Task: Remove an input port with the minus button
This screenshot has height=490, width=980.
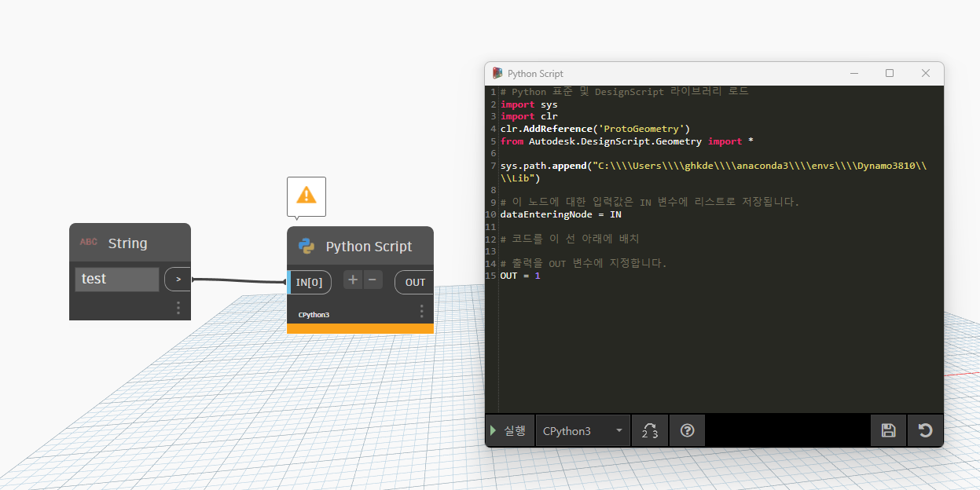Action: (373, 280)
